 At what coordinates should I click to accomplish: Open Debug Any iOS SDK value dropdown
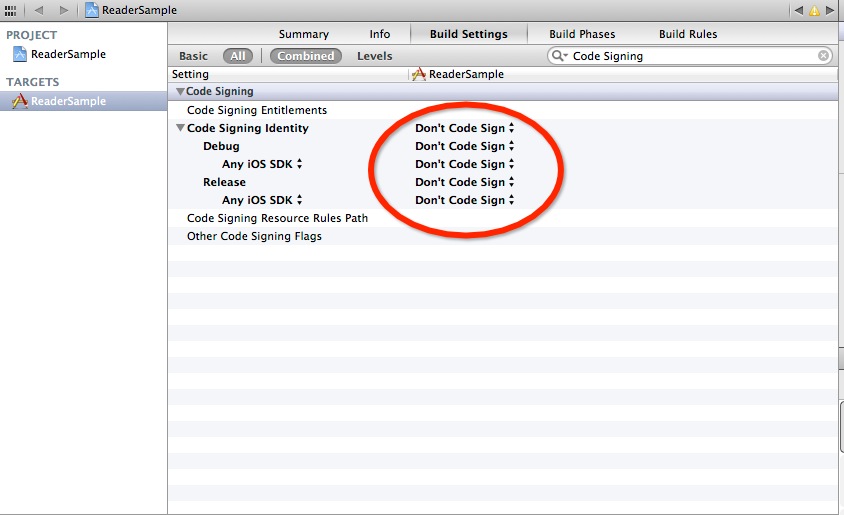(465, 164)
